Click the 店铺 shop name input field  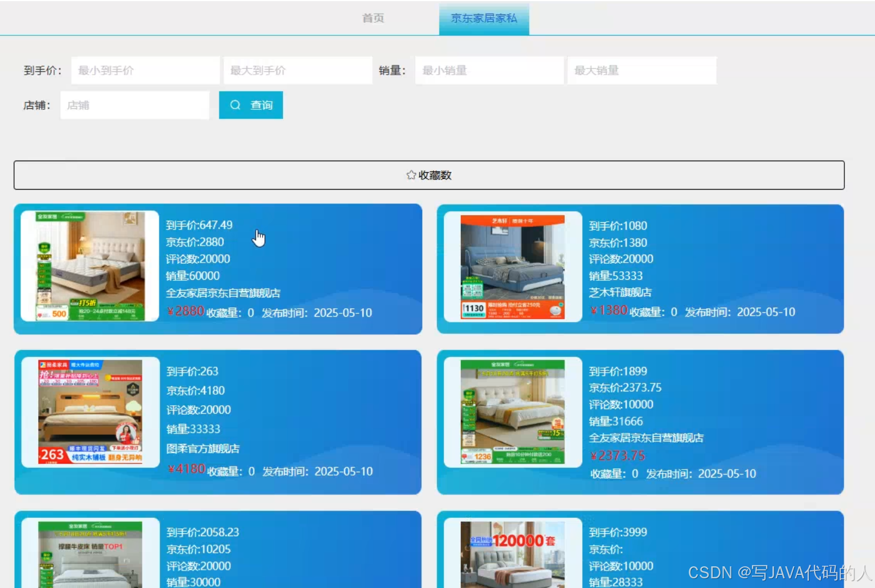click(134, 105)
